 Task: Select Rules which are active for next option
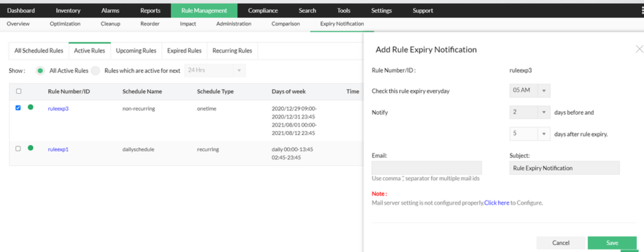95,71
